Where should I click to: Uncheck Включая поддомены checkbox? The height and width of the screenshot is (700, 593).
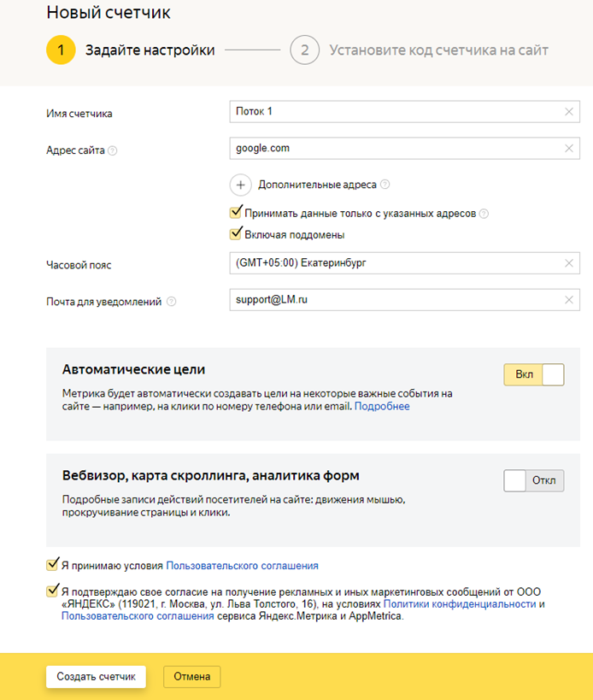(236, 233)
